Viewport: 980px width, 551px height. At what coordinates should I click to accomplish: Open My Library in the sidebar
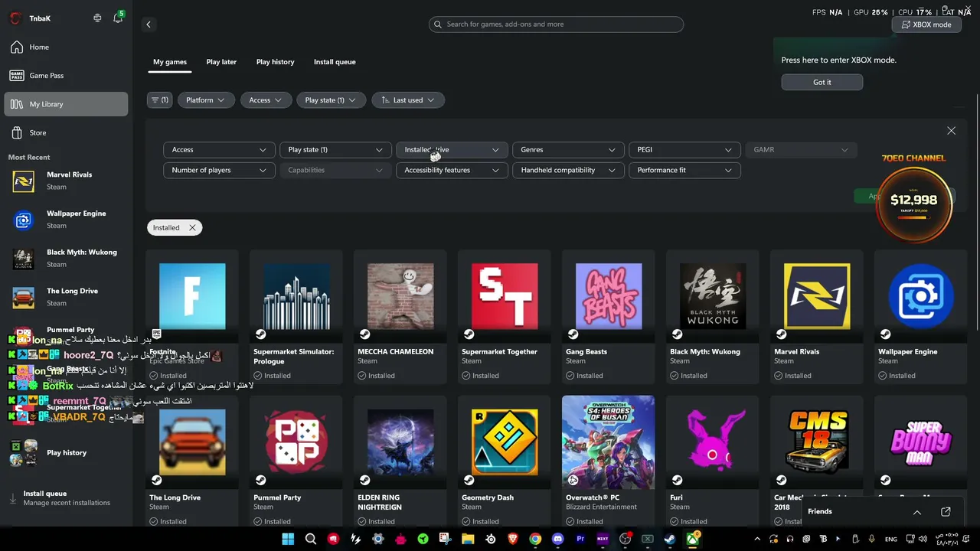click(66, 104)
